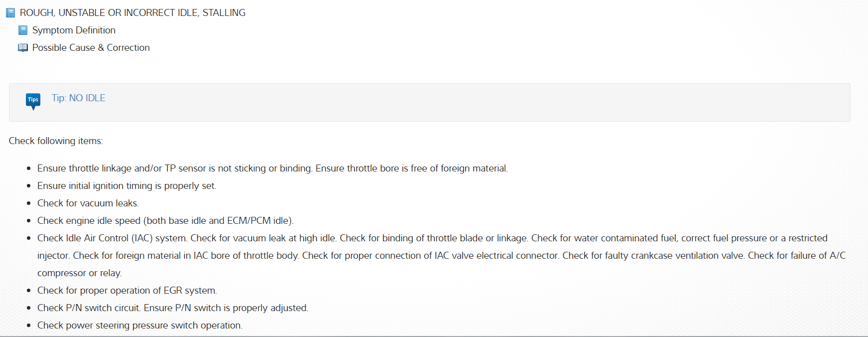Open Possible Cause & Correction section
Viewport: 868px width, 337px height.
[x=91, y=48]
